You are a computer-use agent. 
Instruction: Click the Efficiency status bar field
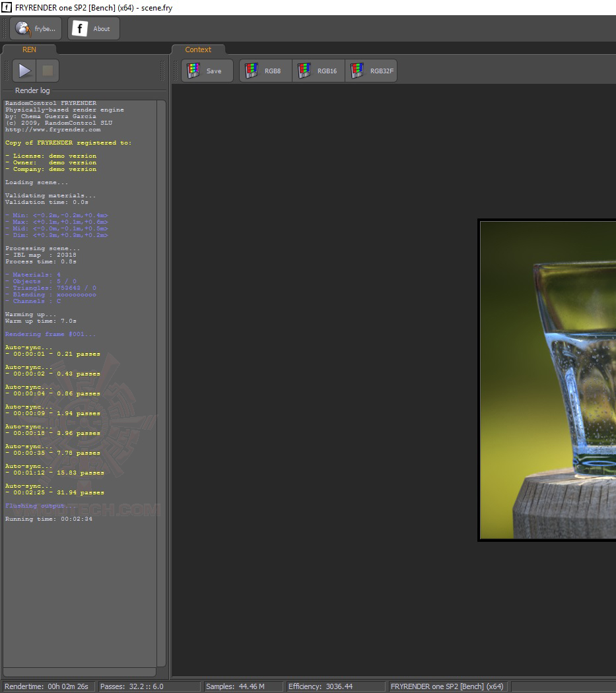[335, 686]
